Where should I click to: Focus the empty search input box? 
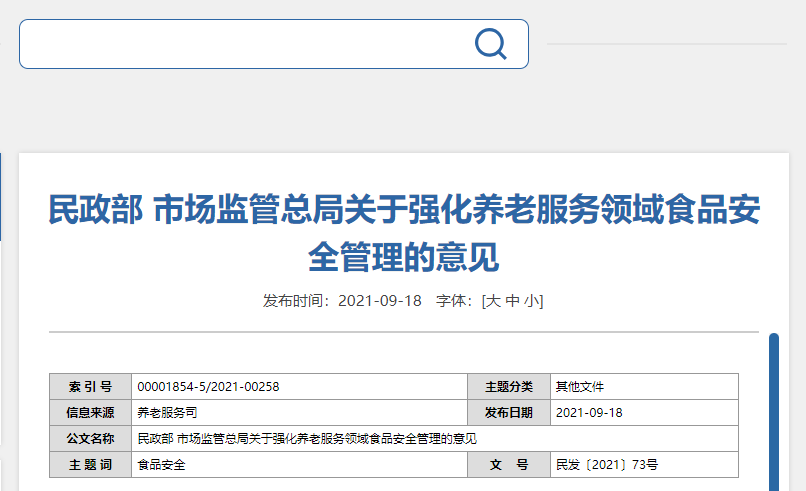(273, 44)
